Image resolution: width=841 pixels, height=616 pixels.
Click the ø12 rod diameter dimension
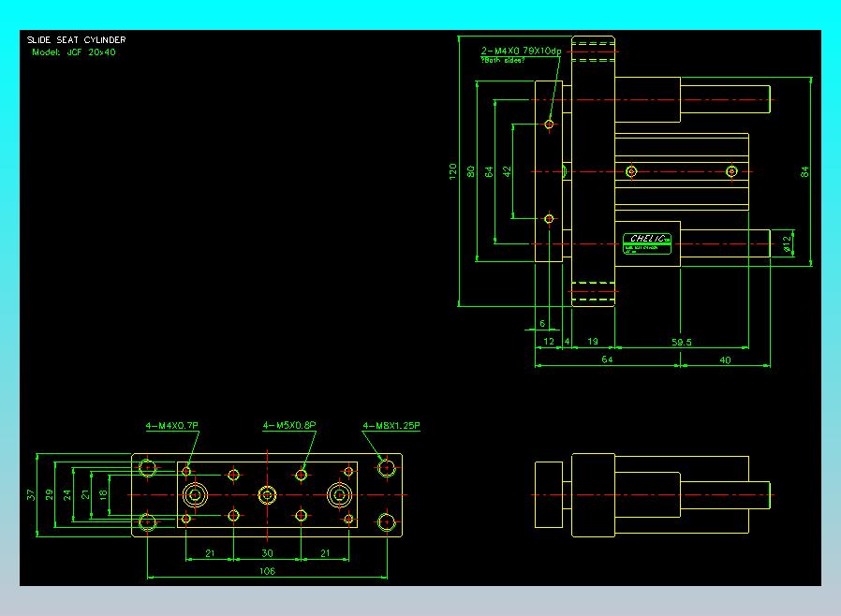click(788, 242)
